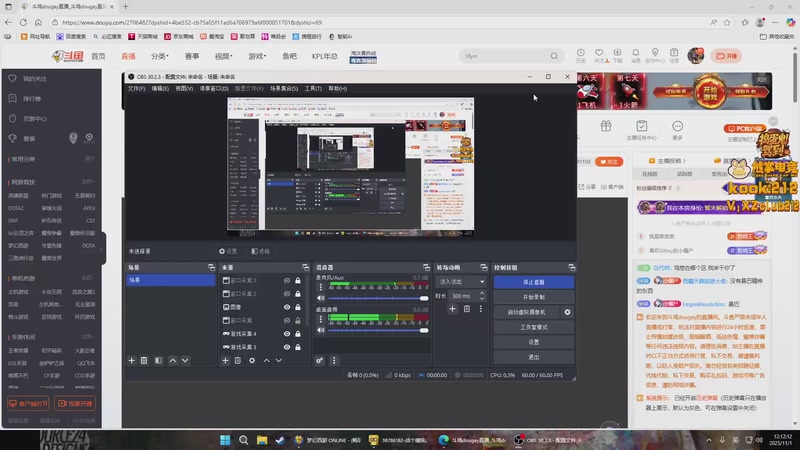
Task: Add a new scene with the plus icon in OBS Scenes panel
Action: click(132, 360)
